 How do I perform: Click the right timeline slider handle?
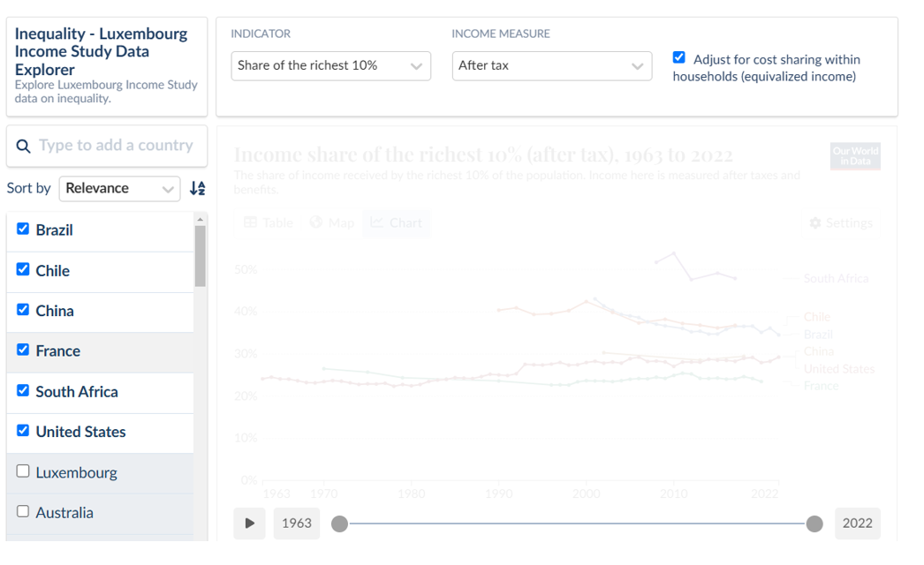814,524
